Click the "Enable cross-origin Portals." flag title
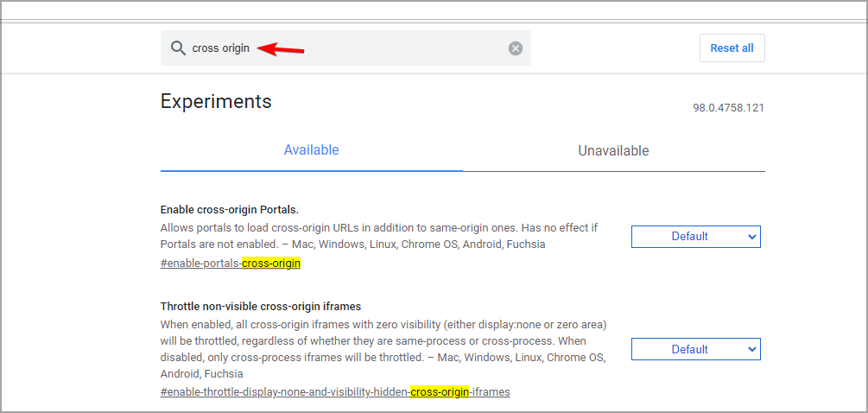Viewport: 868px width, 413px height. [x=229, y=210]
